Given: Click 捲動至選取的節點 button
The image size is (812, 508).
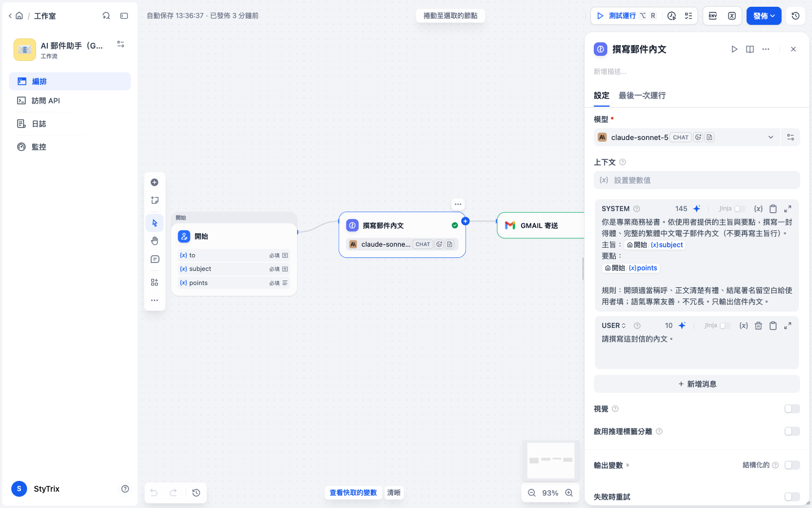Looking at the screenshot, I should pos(451,16).
